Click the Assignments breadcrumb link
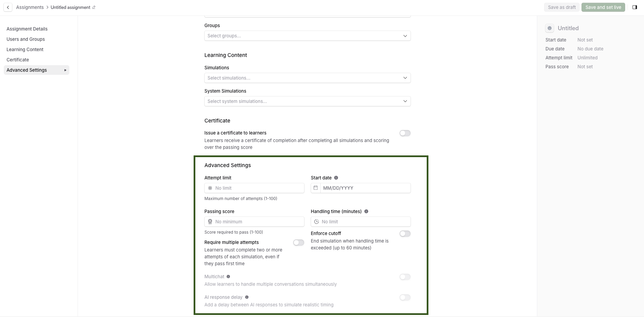The height and width of the screenshot is (317, 644). (x=30, y=7)
